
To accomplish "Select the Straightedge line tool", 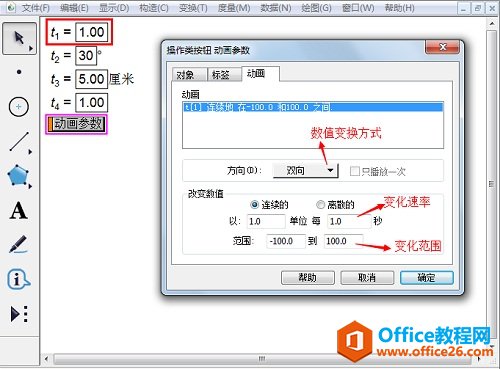I will (19, 141).
